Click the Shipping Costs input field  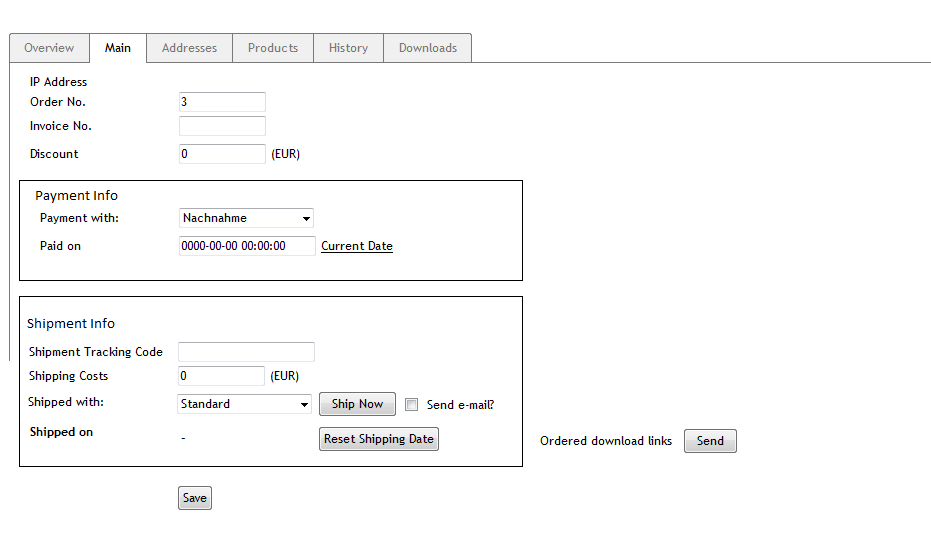[221, 376]
